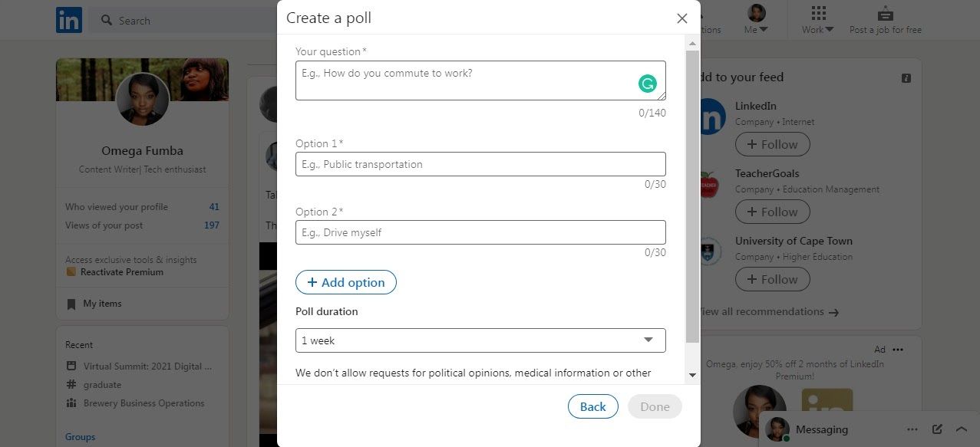Click the search icon in the navigation bar
This screenshot has height=447, width=980.
click(106, 21)
